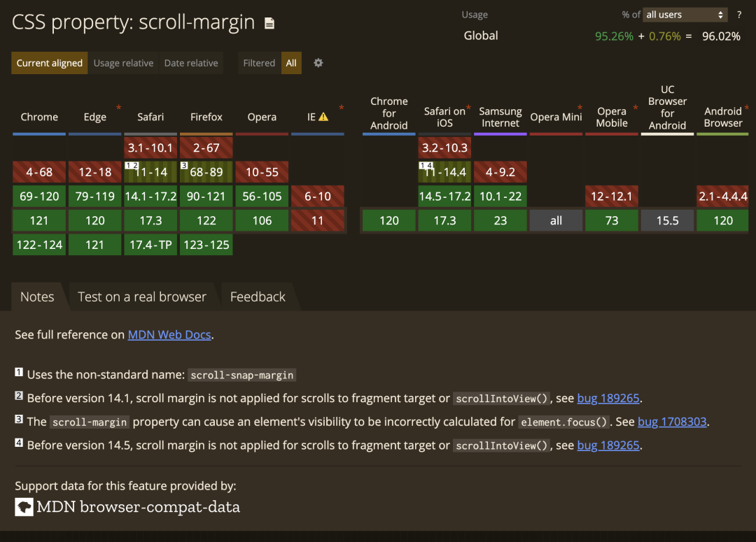Click Opera version 106 cell
The height and width of the screenshot is (542, 756).
coord(262,221)
